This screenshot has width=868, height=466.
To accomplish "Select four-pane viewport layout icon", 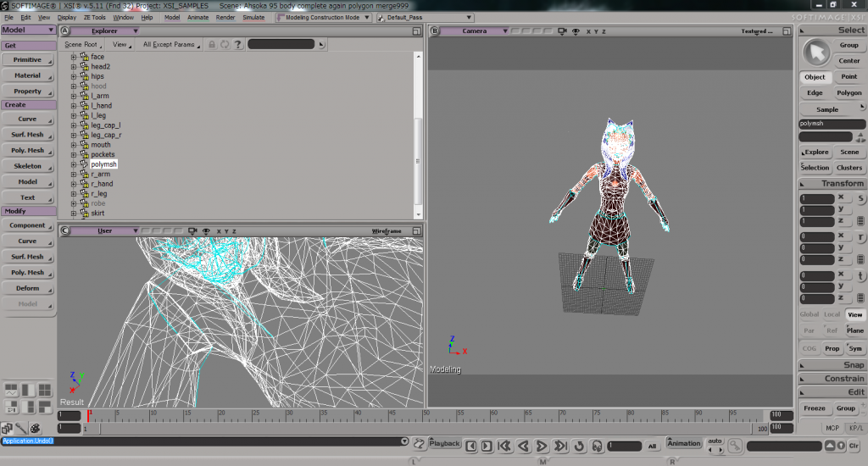I will pyautogui.click(x=44, y=391).
